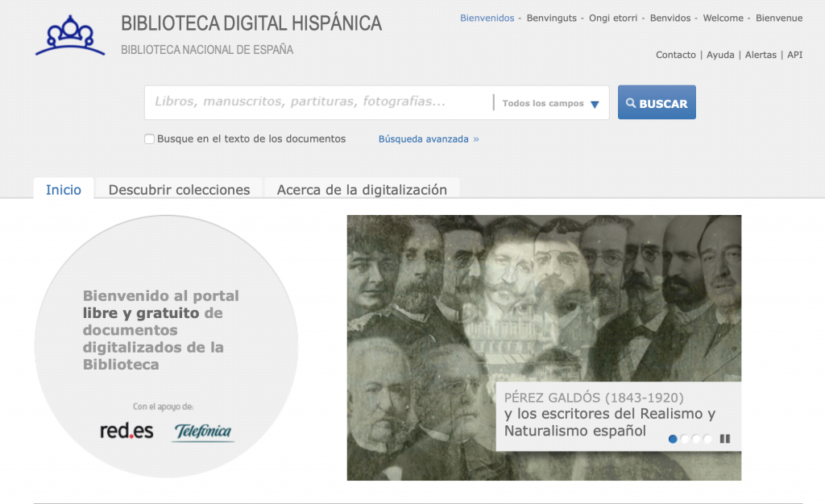The width and height of the screenshot is (825, 504).
Task: Click the Biblioteca Nacional crown logo
Action: (x=70, y=35)
